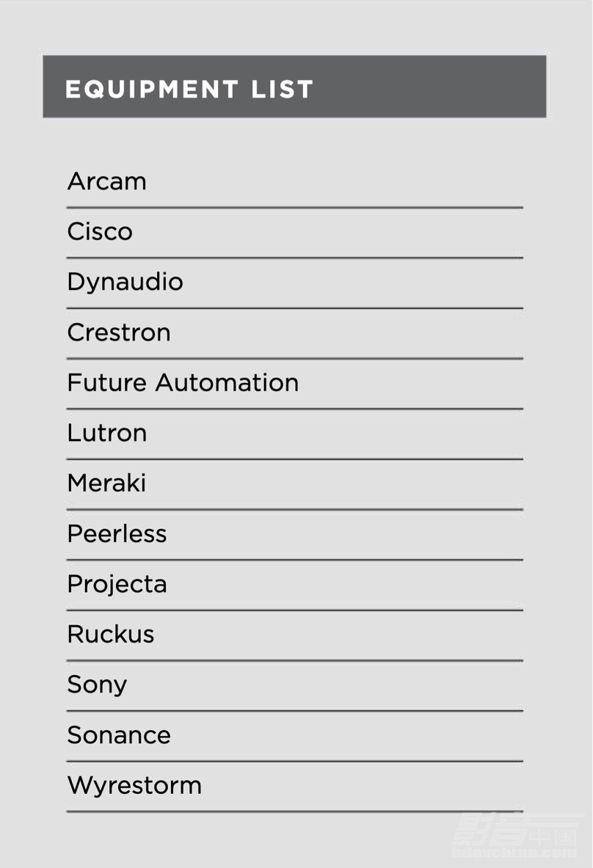593x868 pixels.
Task: Click the Crestron list item
Action: point(119,332)
